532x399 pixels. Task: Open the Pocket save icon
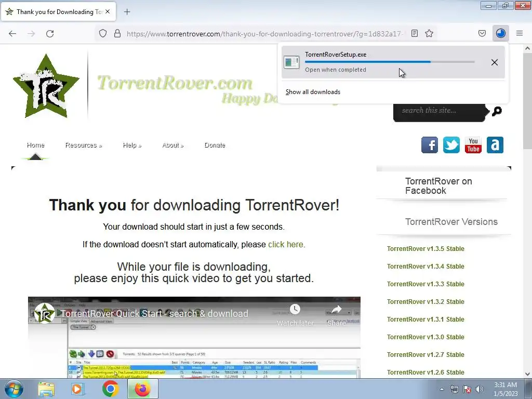[x=482, y=33]
